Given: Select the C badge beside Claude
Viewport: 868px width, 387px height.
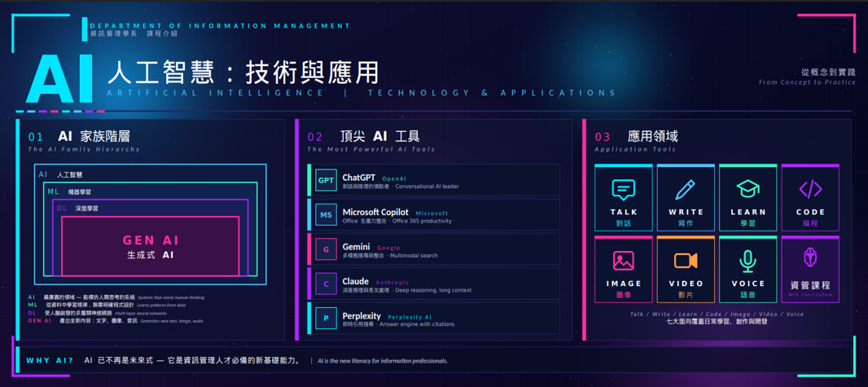Looking at the screenshot, I should (326, 284).
